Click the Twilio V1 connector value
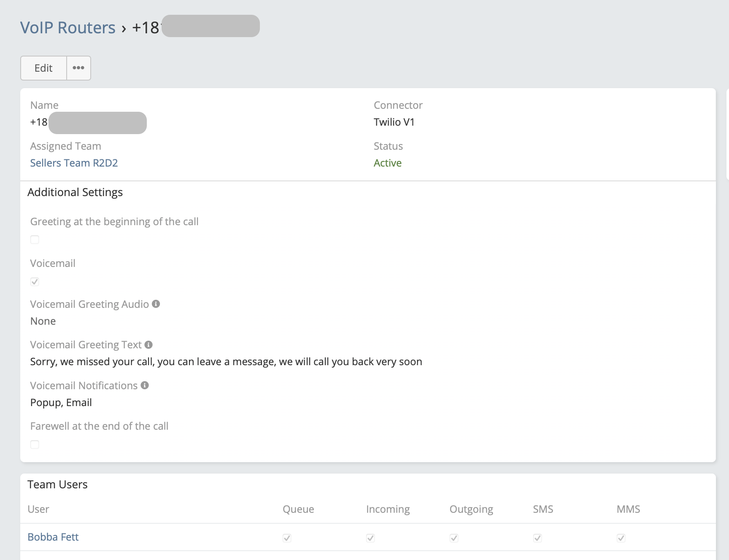The width and height of the screenshot is (729, 560). tap(394, 122)
